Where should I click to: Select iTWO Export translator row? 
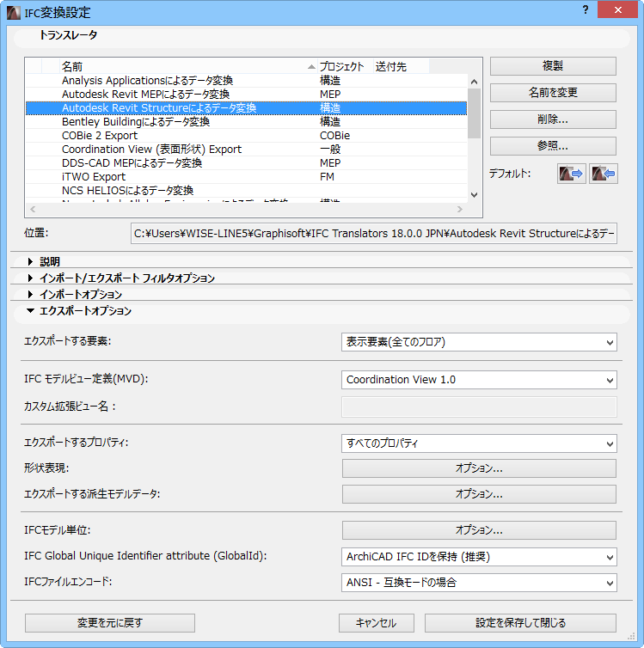(247, 177)
